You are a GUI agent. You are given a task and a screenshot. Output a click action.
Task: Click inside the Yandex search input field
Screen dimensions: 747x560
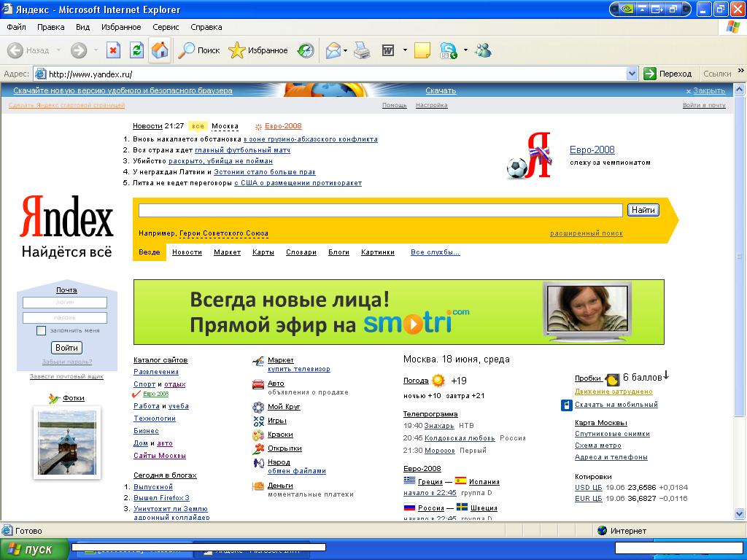click(380, 210)
